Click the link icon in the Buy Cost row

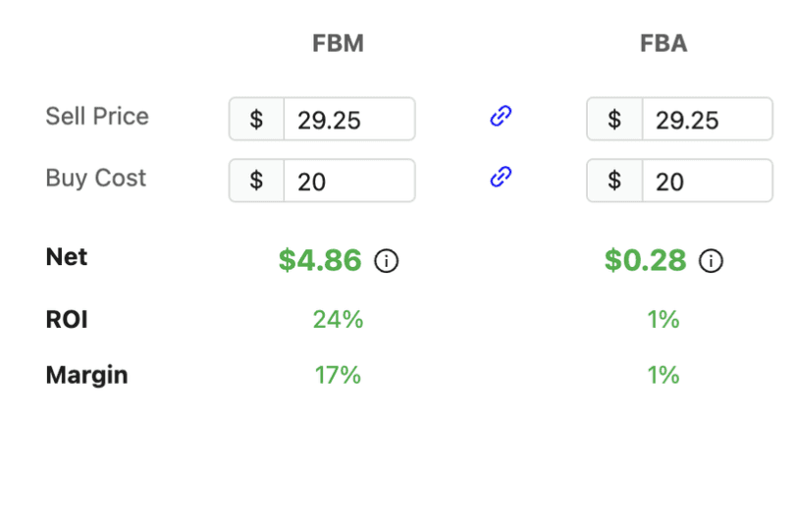coord(501,178)
